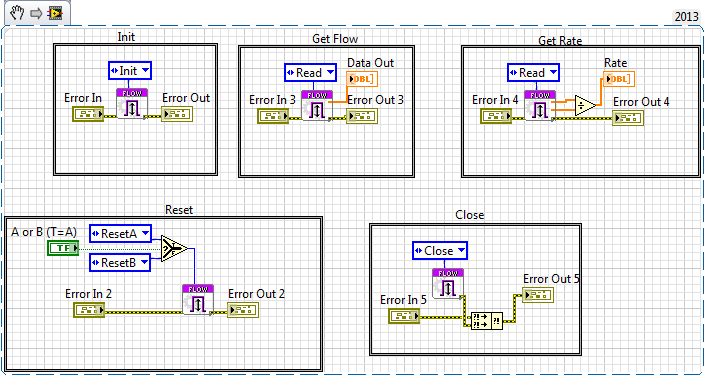Select the FLOW subVI in Init frame
This screenshot has width=705, height=376.
(129, 103)
